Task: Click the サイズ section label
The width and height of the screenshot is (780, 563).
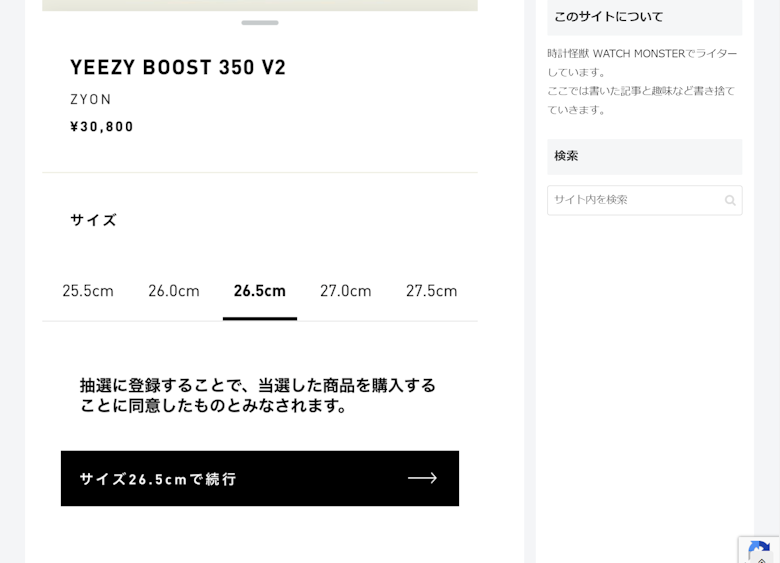Action: click(x=94, y=220)
